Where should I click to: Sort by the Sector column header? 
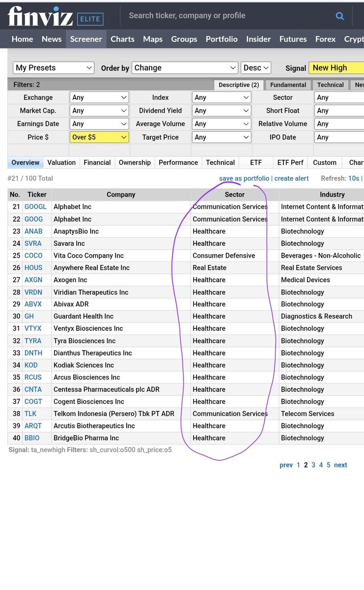[235, 195]
